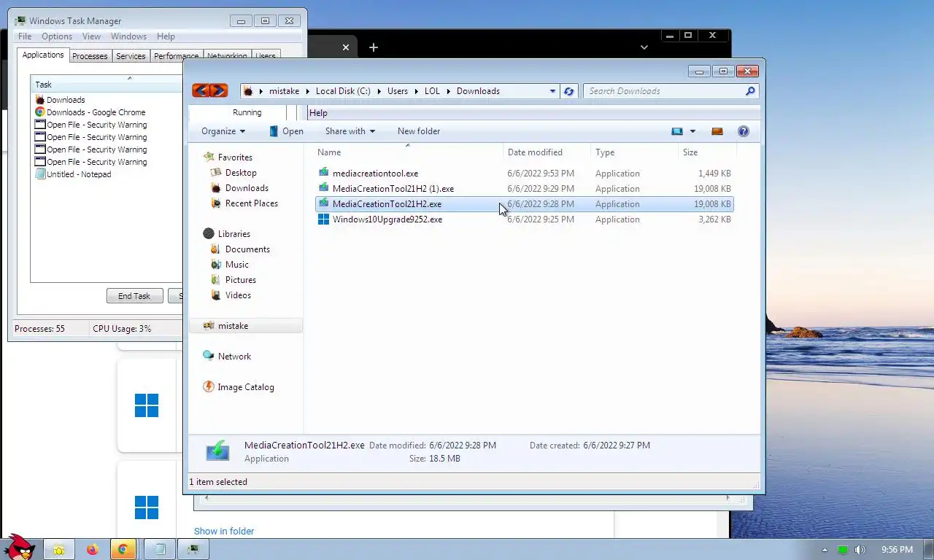934x560 pixels.
Task: Open the Options menu in Task Manager
Action: click(57, 36)
